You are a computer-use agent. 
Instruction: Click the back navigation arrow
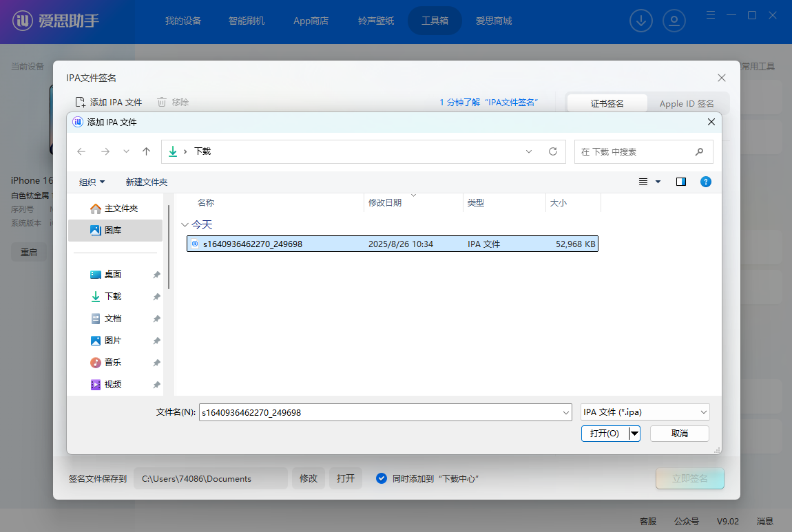[81, 151]
